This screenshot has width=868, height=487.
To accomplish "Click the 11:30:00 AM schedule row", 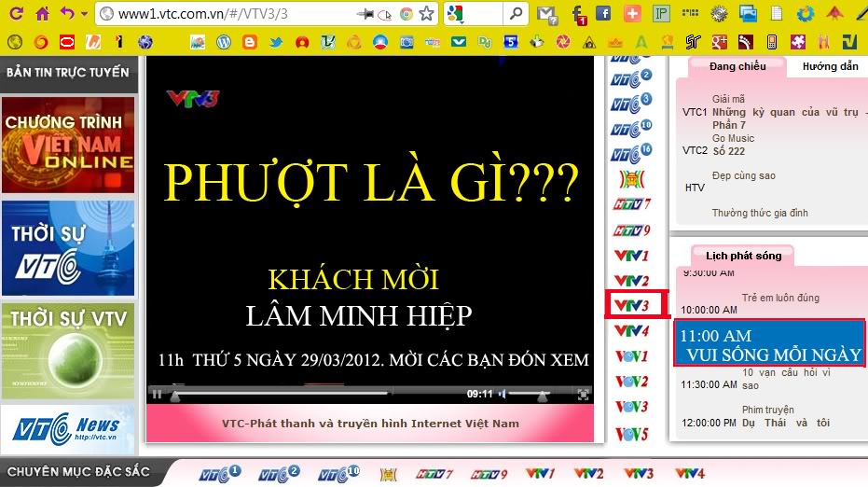I will click(756, 379).
